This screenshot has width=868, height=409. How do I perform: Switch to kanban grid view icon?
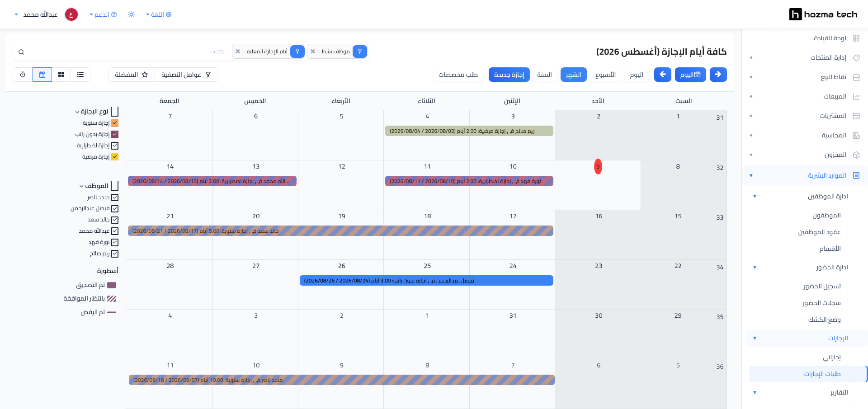(61, 75)
